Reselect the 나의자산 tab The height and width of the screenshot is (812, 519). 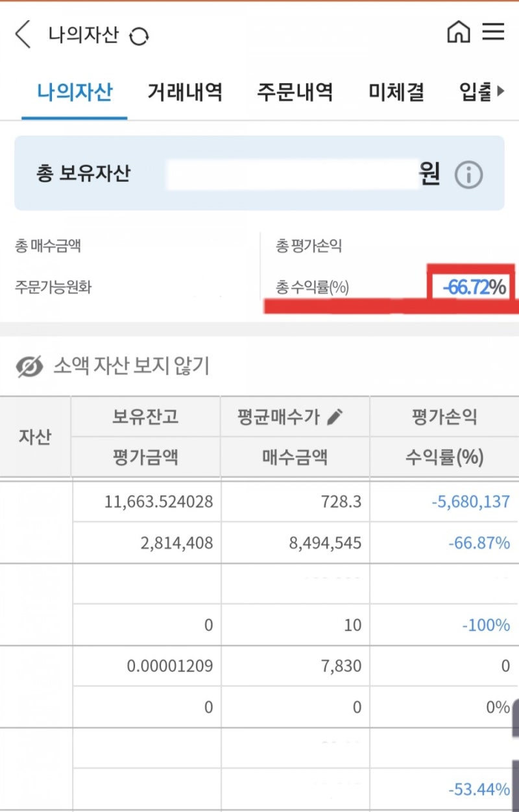(x=75, y=92)
